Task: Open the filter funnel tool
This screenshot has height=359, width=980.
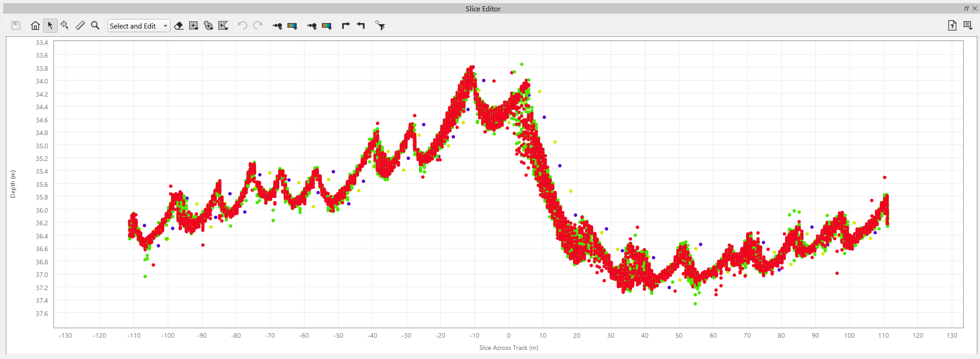Action: click(380, 26)
